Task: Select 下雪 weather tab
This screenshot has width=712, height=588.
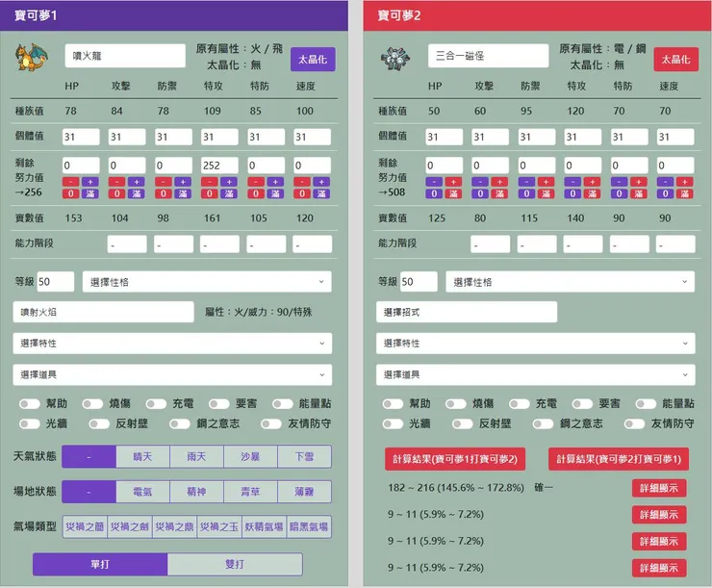Action: (x=304, y=457)
